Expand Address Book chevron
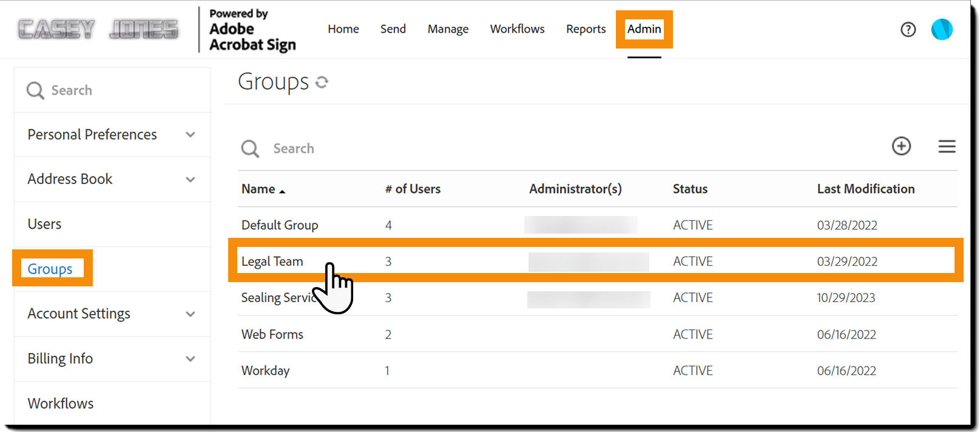980x432 pixels. click(x=191, y=180)
